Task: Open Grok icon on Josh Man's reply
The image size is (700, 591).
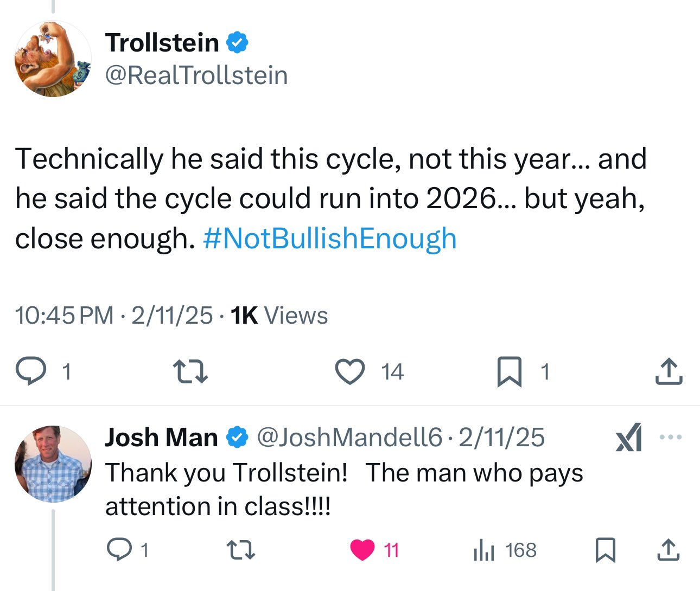Action: [629, 437]
